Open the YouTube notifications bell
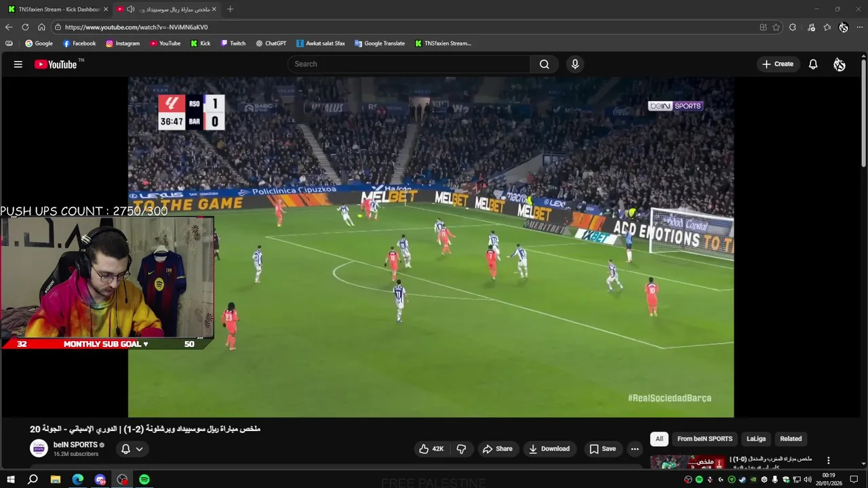The image size is (868, 488). [813, 64]
